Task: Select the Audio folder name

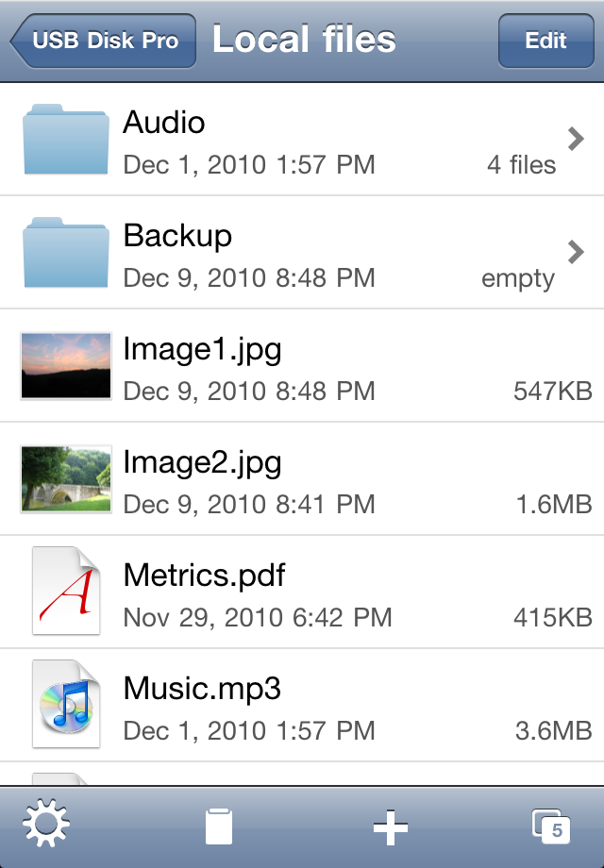Action: [164, 123]
